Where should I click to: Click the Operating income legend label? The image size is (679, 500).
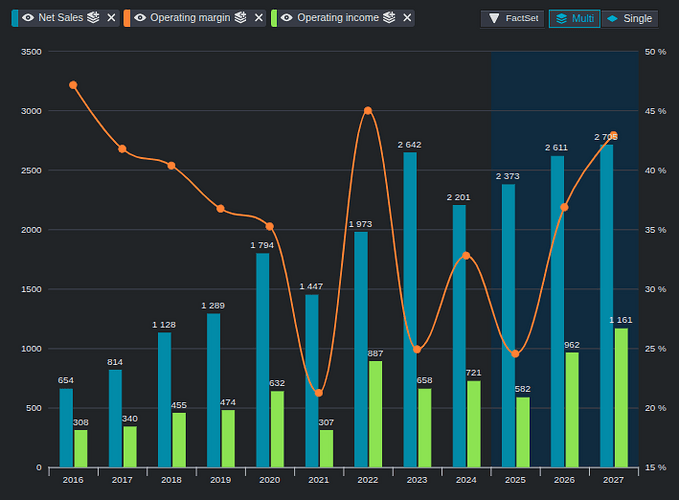tap(338, 18)
